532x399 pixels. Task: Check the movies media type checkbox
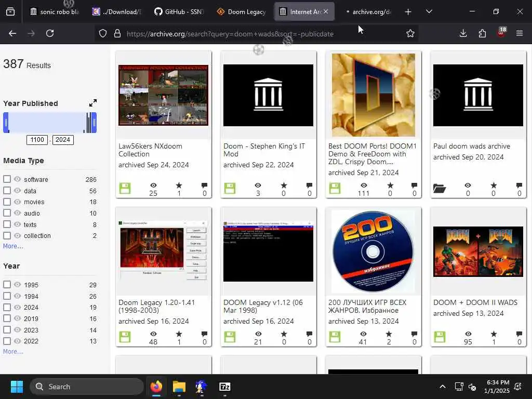click(x=7, y=202)
